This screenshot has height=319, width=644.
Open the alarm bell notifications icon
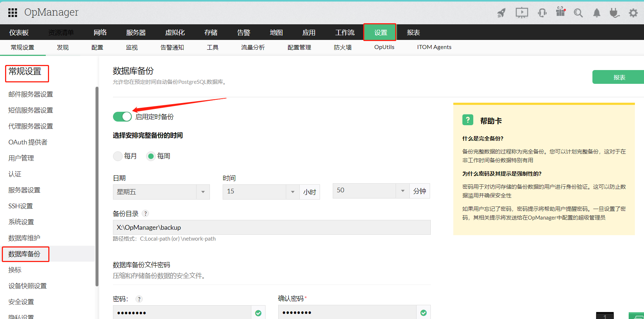(596, 13)
